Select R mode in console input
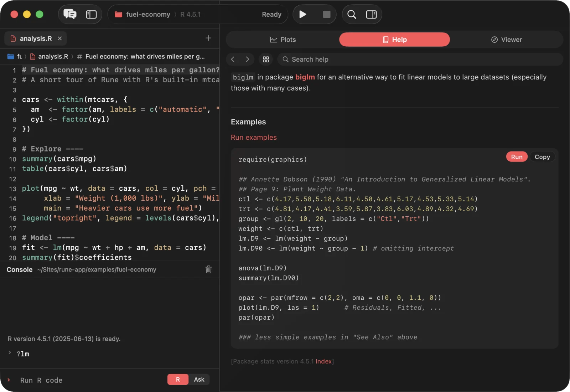Viewport: 570px width, 392px height. pos(178,380)
